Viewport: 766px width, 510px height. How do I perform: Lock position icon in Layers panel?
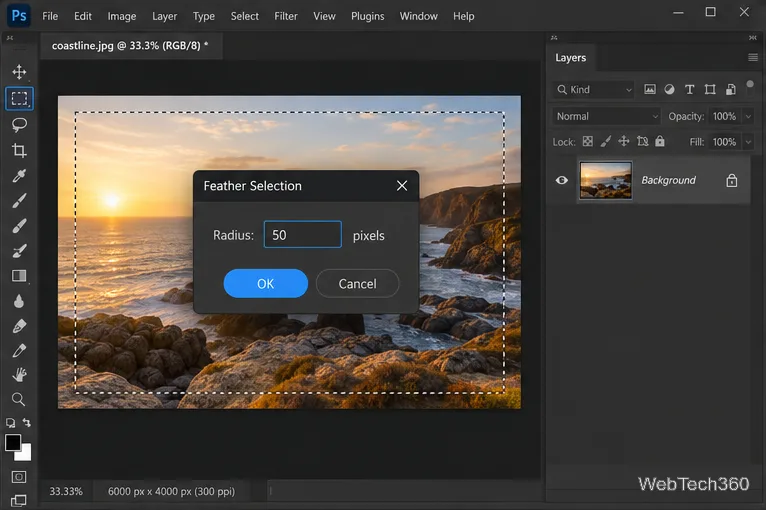[624, 141]
